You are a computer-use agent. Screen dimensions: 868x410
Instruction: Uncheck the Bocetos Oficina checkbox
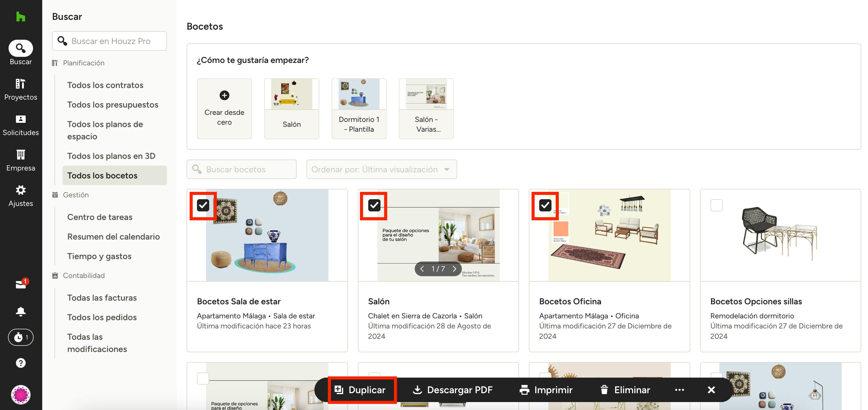point(545,205)
